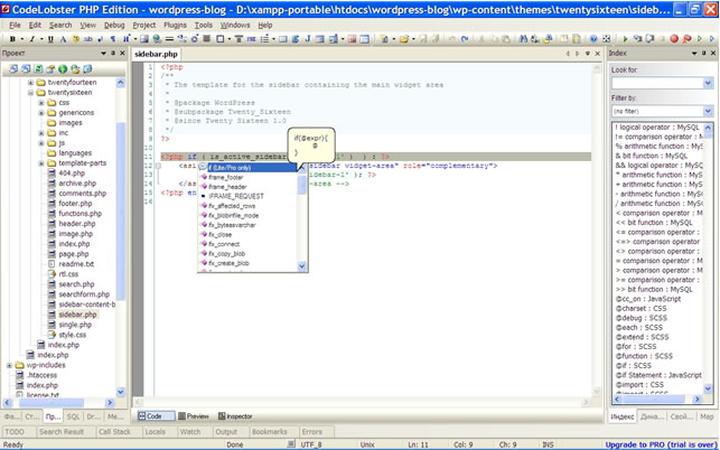Open the Plugins menu

tap(175, 25)
